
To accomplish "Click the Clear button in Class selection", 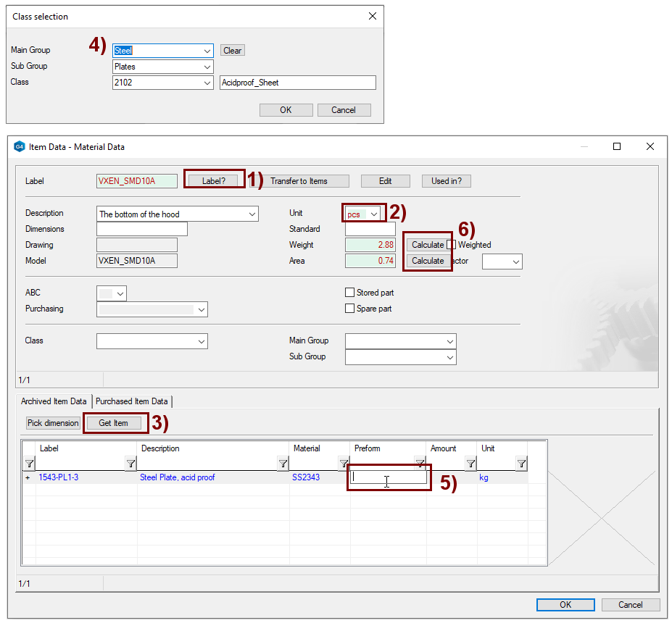I will (x=233, y=51).
